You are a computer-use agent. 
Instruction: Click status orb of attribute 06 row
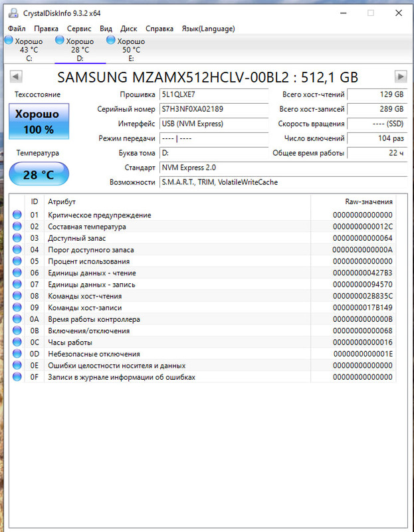coord(17,273)
